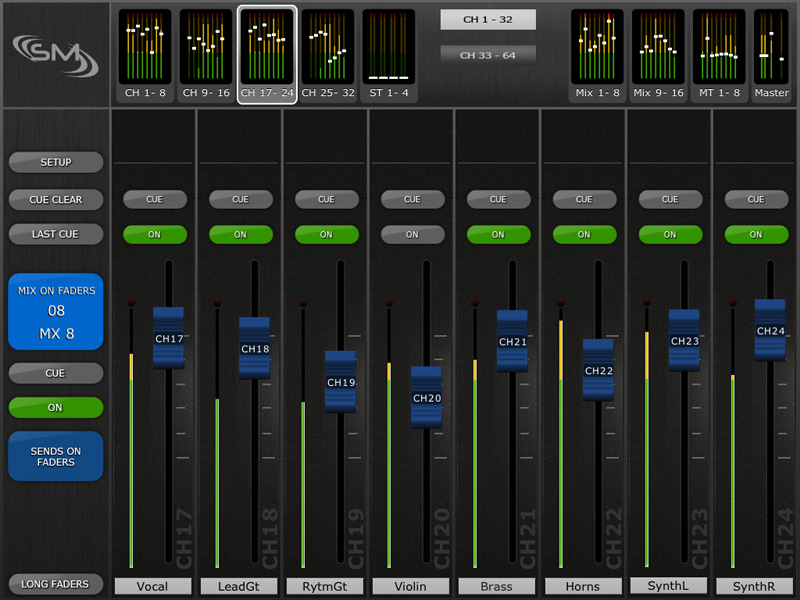Select the Master meter bank
Image resolution: width=800 pixels, height=600 pixels.
771,52
